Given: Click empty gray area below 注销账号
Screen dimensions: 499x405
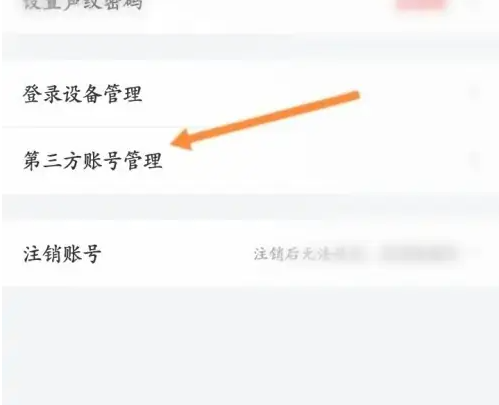Looking at the screenshot, I should [250, 345].
